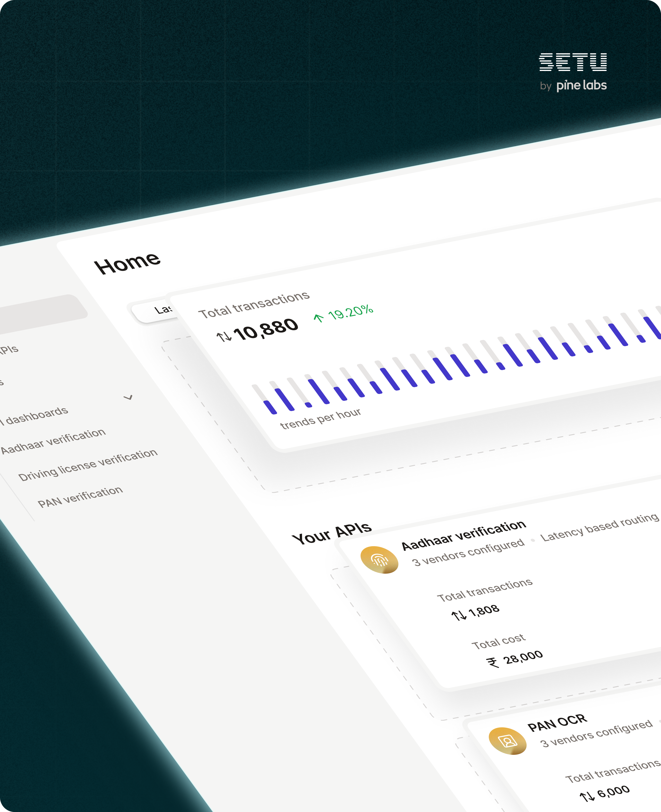The height and width of the screenshot is (812, 661).
Task: Click the 'trends per hour' chart label
Action: pos(321,419)
